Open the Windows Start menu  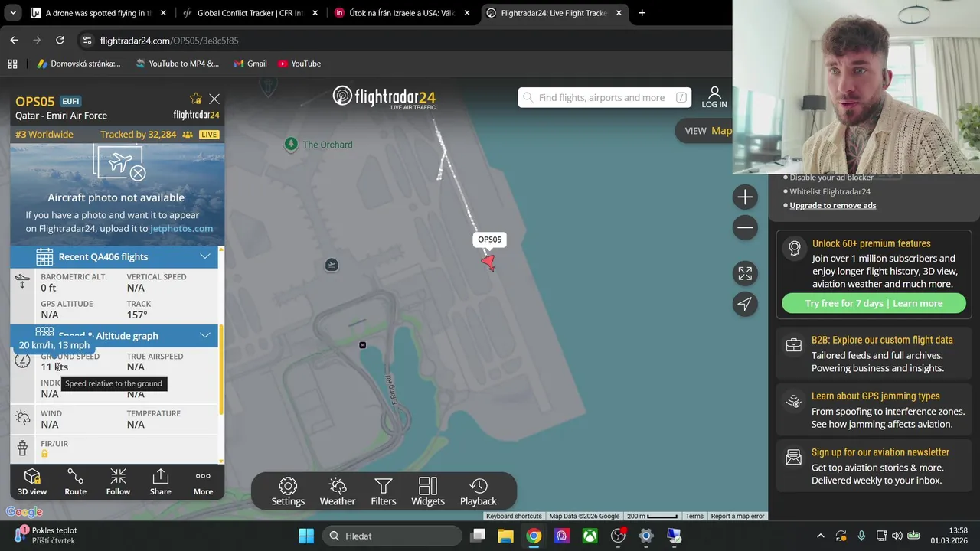[306, 536]
